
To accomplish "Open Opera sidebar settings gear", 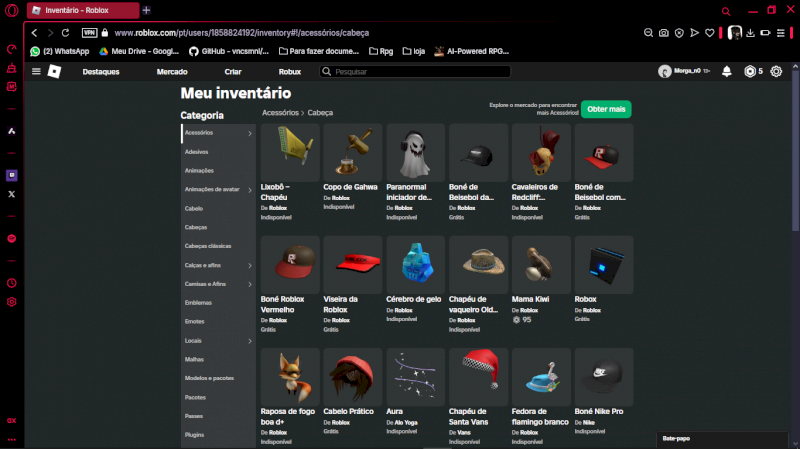I will [12, 302].
